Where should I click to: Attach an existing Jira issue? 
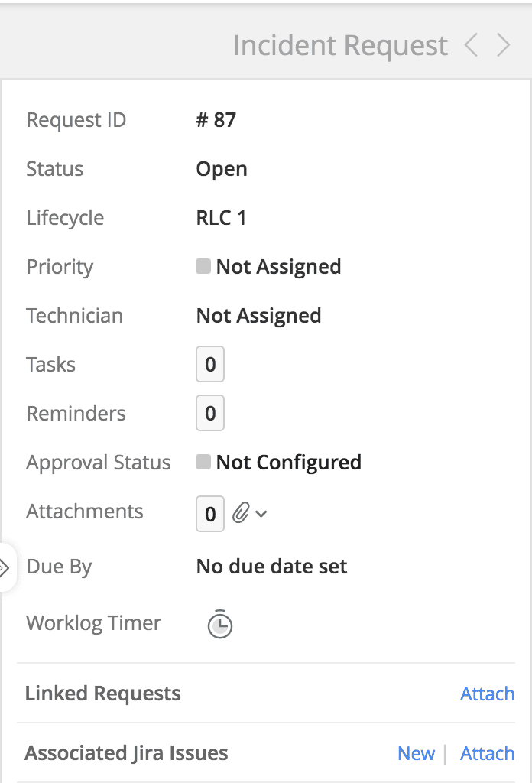[x=487, y=753]
